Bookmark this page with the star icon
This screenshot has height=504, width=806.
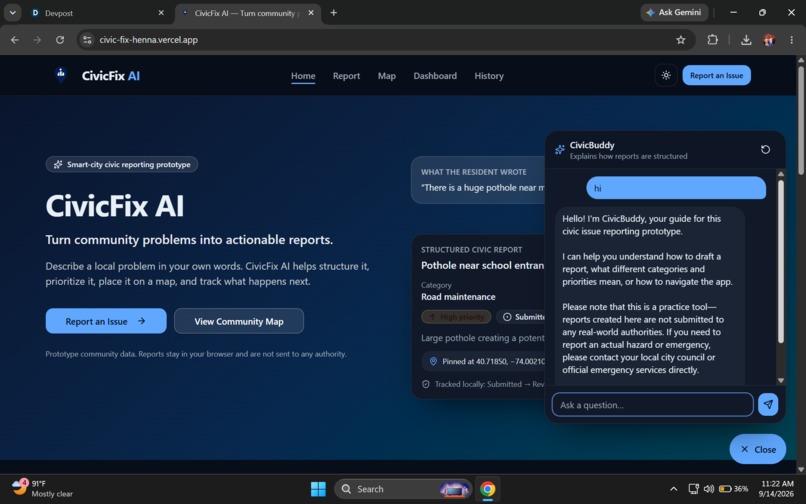[x=681, y=40]
